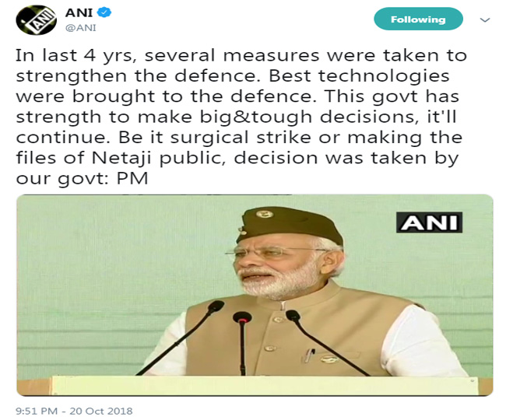Image resolution: width=506 pixels, height=420 pixels.
Task: Open the ANI profile avatar
Action: [x=36, y=20]
